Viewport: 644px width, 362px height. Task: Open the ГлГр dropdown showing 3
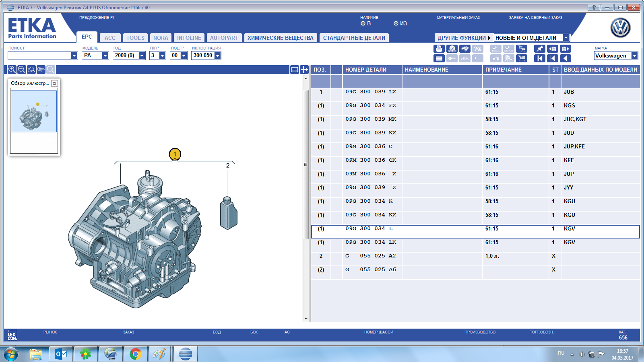163,56
